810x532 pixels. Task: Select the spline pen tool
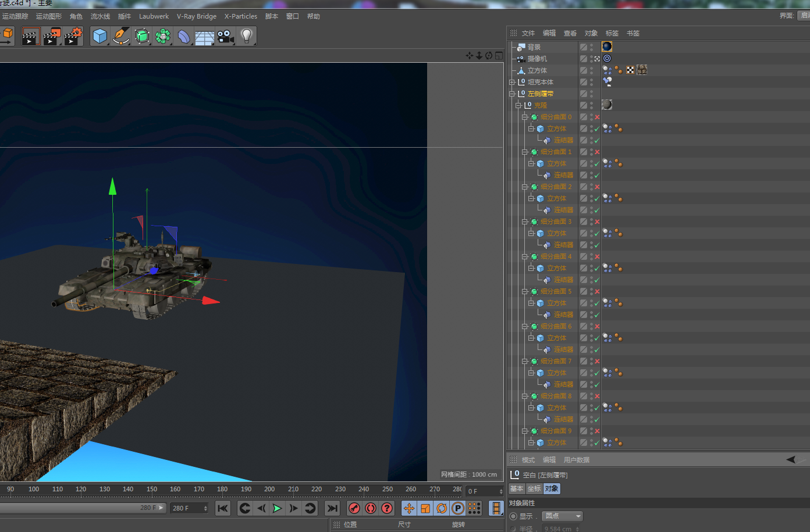tap(121, 37)
